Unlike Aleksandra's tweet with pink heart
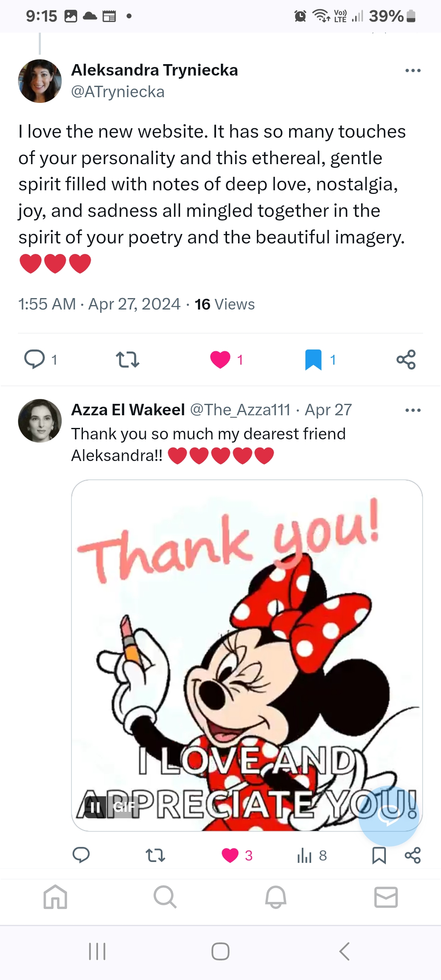441x980 pixels. click(x=220, y=359)
